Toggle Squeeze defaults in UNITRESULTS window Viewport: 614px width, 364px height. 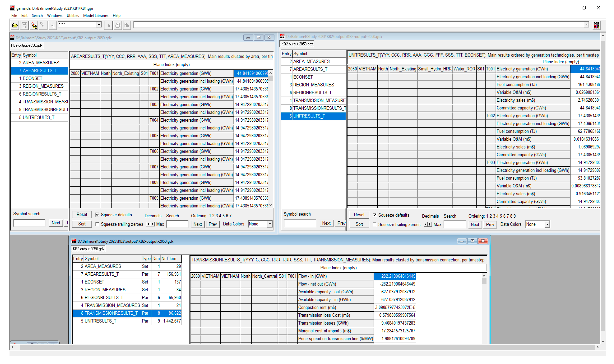click(x=375, y=215)
